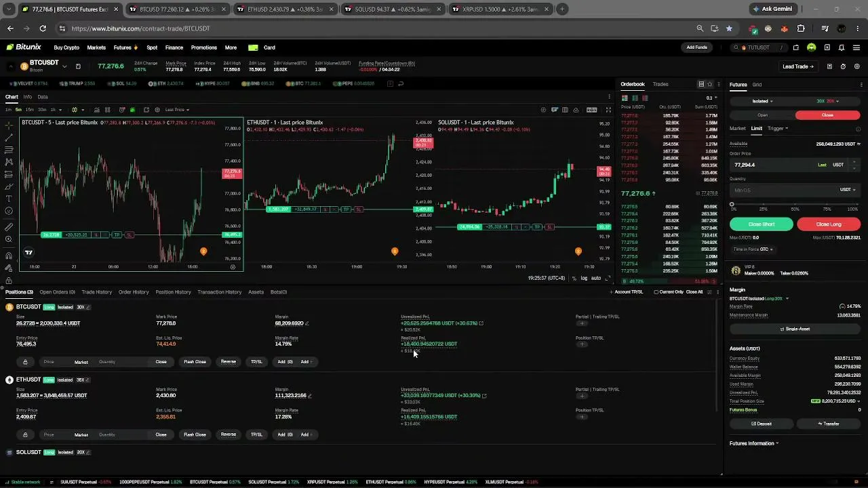868x488 pixels.
Task: Bookmark this page with the browser star
Action: pos(729,28)
